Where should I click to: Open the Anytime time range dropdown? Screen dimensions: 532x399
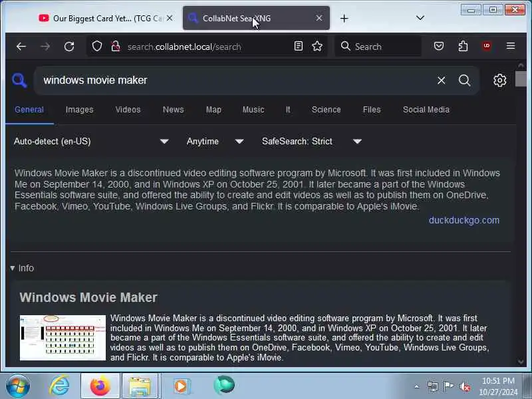point(215,142)
